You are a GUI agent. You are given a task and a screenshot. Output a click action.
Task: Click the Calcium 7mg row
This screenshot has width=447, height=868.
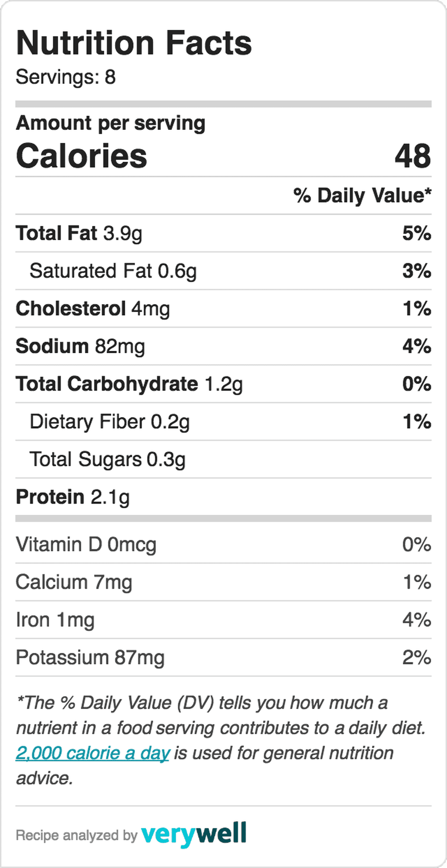click(x=223, y=582)
